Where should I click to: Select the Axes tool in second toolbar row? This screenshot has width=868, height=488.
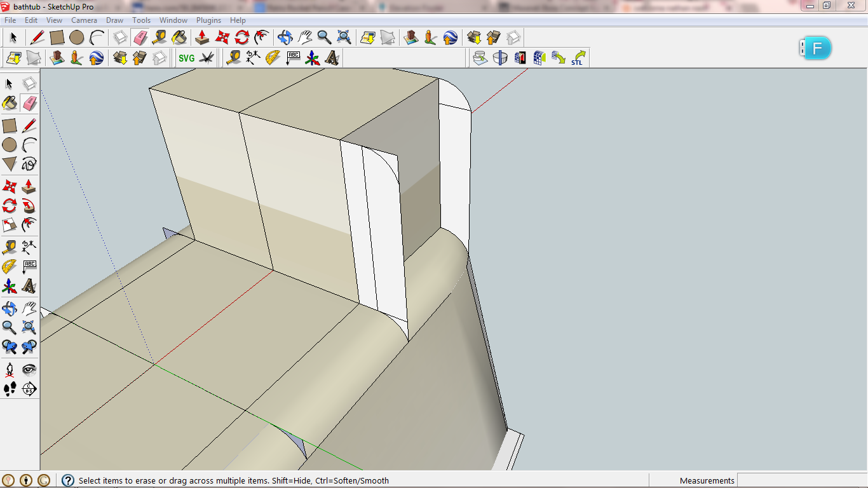[312, 58]
